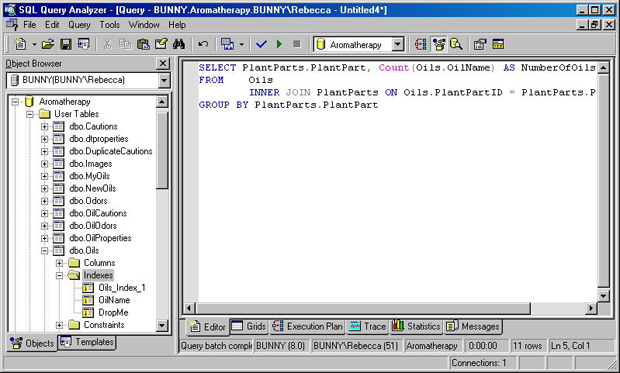Click the Save Query floppy disk icon

(x=66, y=44)
